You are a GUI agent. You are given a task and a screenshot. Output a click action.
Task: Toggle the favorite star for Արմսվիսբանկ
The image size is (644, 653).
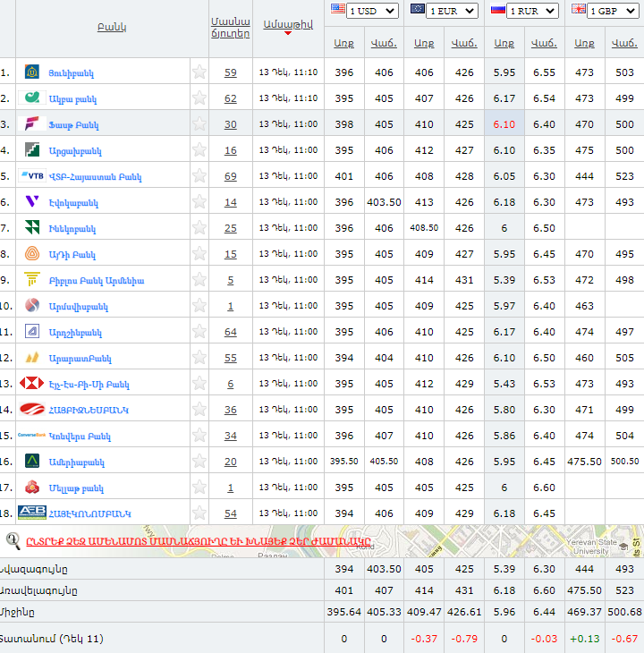[x=199, y=305]
